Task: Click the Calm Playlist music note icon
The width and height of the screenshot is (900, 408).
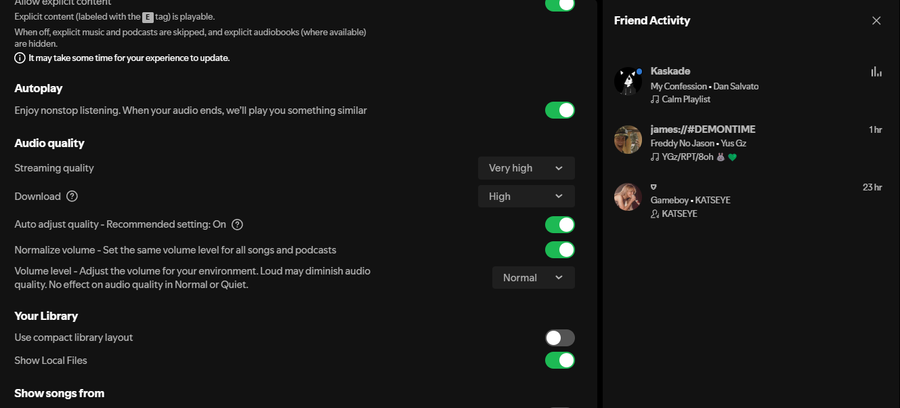Action: (655, 99)
